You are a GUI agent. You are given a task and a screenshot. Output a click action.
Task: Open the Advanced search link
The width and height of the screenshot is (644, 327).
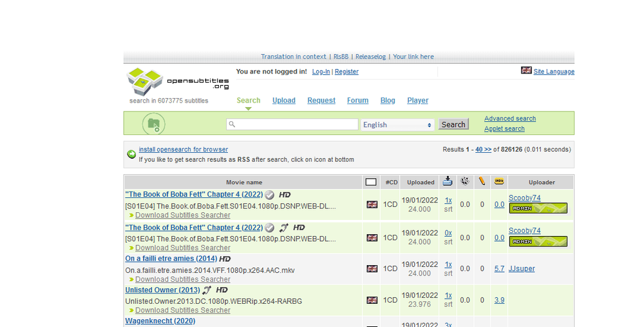pyautogui.click(x=509, y=119)
